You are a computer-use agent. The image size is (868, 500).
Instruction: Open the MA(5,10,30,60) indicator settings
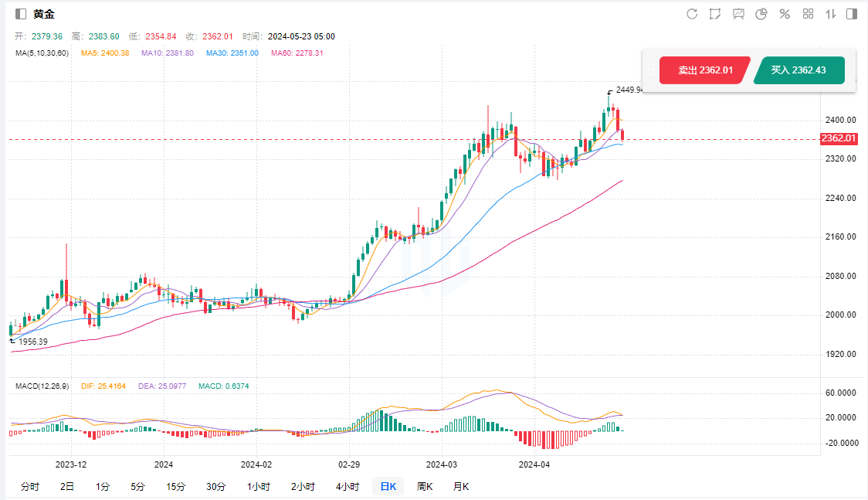42,53
